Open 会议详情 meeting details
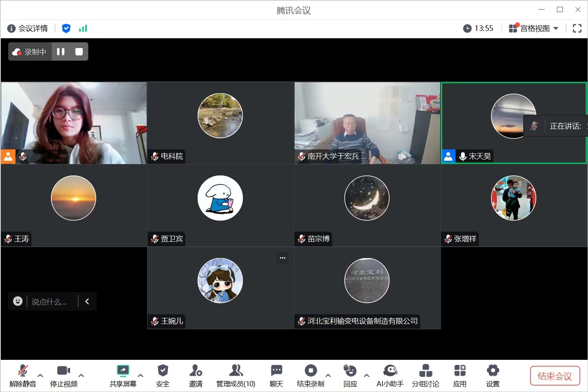The width and height of the screenshot is (588, 392). [x=28, y=28]
